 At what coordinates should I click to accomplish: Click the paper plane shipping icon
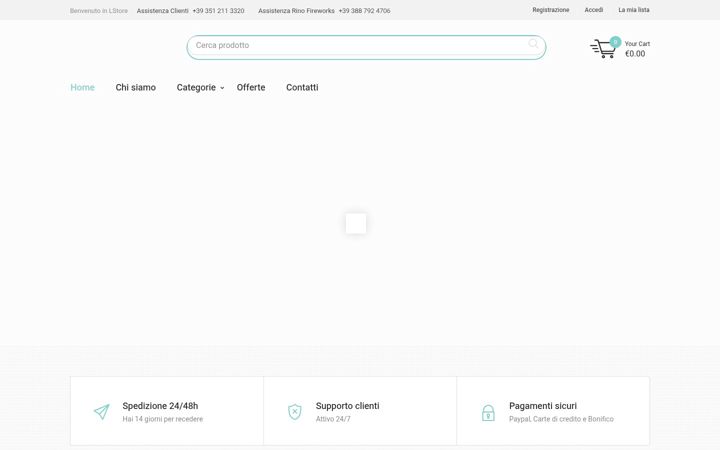pos(102,411)
